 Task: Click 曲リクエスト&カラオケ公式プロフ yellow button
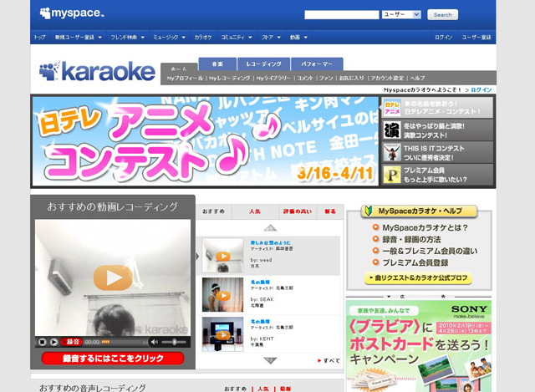[x=418, y=278]
